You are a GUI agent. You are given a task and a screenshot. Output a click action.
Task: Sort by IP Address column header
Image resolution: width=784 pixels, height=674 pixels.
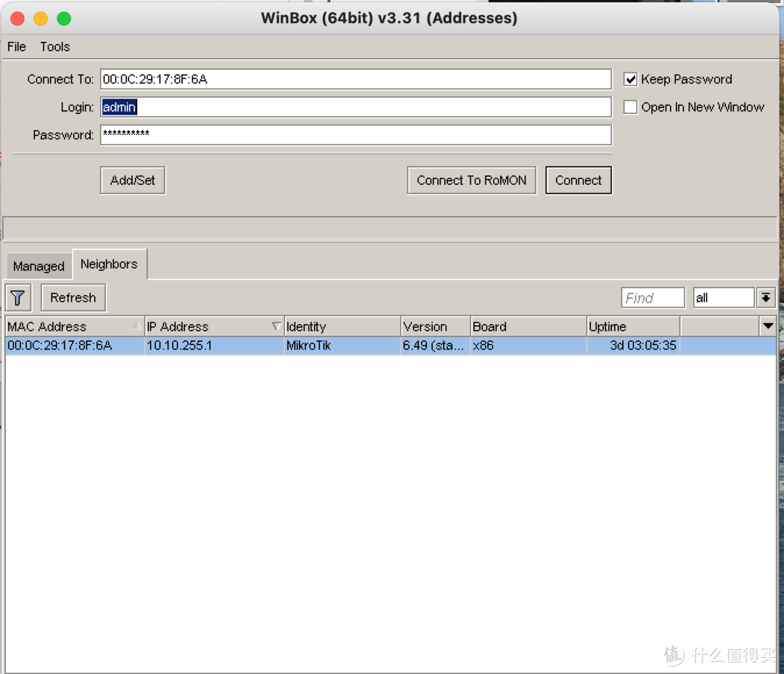(x=214, y=326)
